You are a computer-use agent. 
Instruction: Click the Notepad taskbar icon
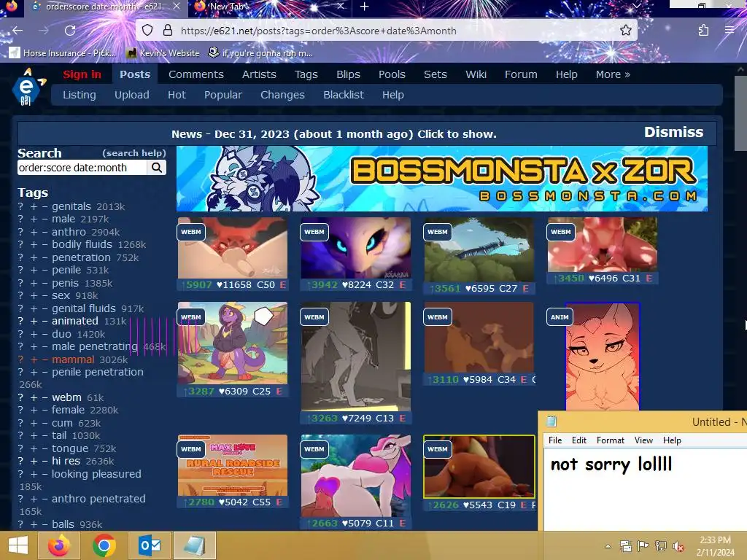click(x=194, y=545)
